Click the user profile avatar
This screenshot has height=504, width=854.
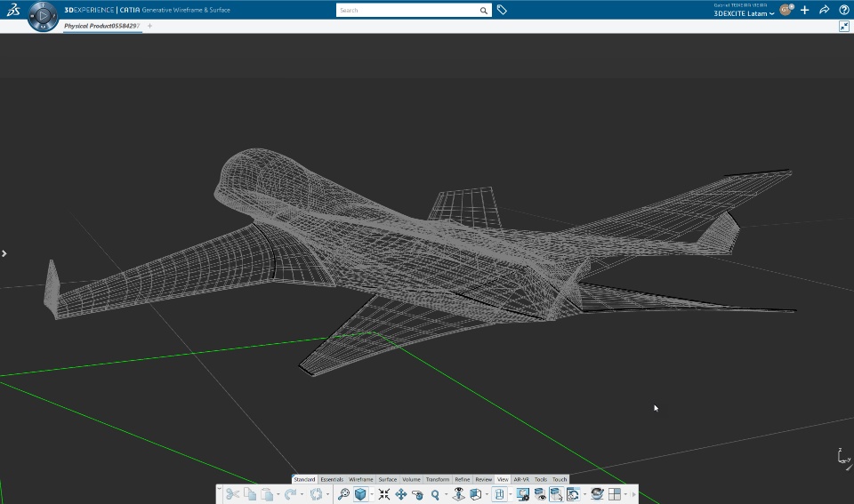(786, 9)
